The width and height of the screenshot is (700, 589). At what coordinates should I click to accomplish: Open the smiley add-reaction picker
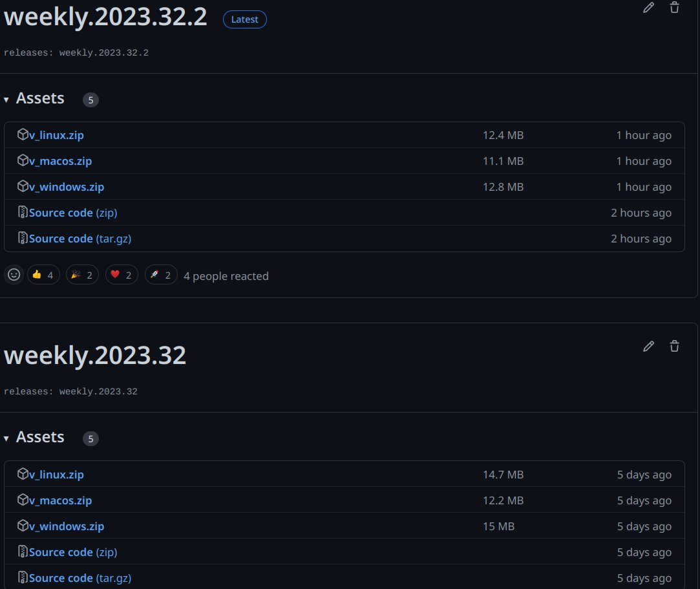[14, 274]
